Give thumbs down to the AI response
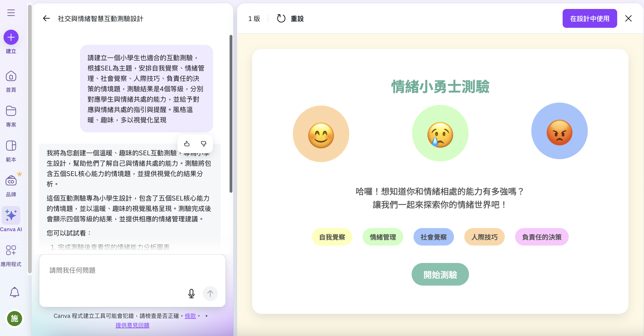This screenshot has height=336, width=644. click(x=203, y=144)
